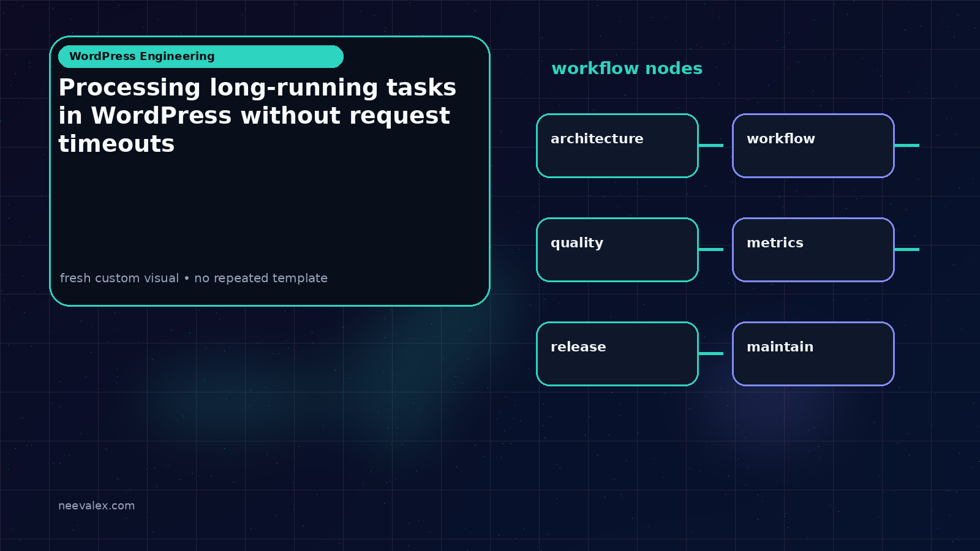
Task: Pick the maintain node
Action: pyautogui.click(x=813, y=354)
